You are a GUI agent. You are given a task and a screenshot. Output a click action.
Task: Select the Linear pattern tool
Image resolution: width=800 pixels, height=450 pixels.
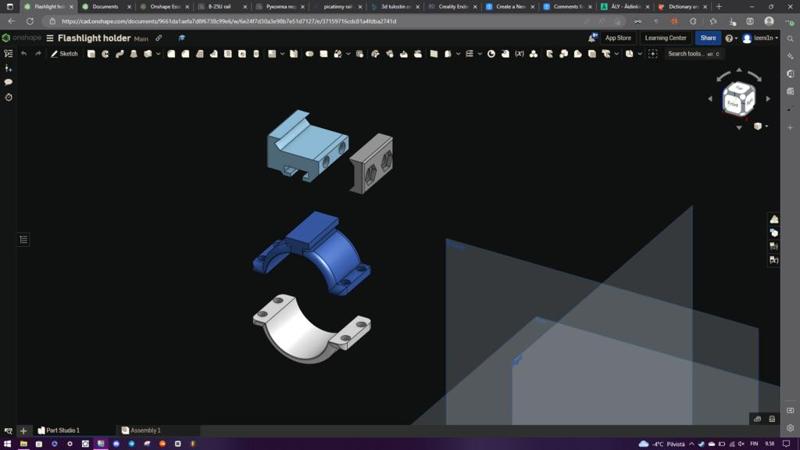tap(272, 54)
